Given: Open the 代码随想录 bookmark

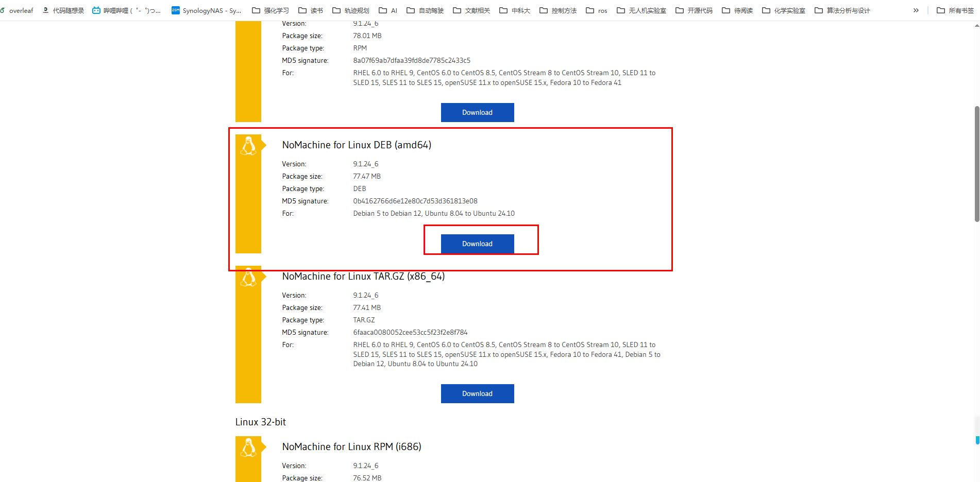Looking at the screenshot, I should tap(63, 10).
